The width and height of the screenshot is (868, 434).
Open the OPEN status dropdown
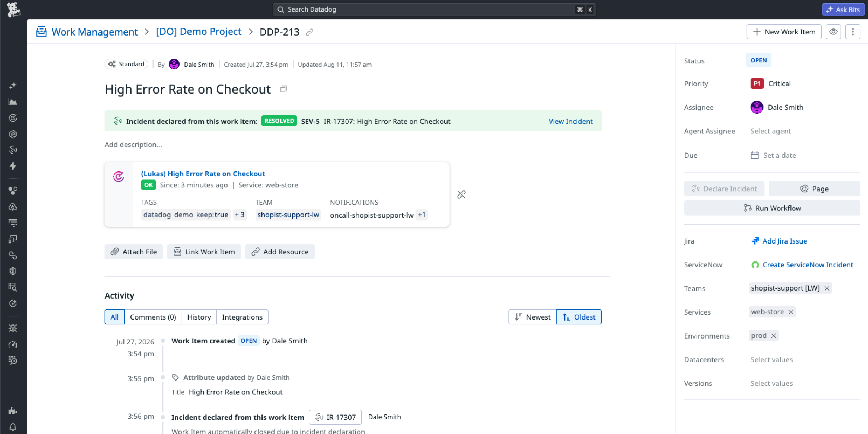point(758,60)
